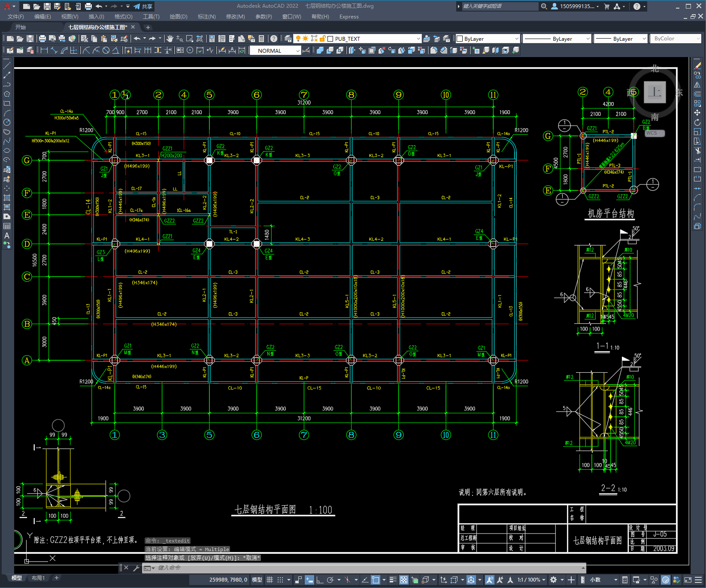The width and height of the screenshot is (706, 588).
Task: Click the Make Object's Layer Current icon
Action: click(427, 39)
